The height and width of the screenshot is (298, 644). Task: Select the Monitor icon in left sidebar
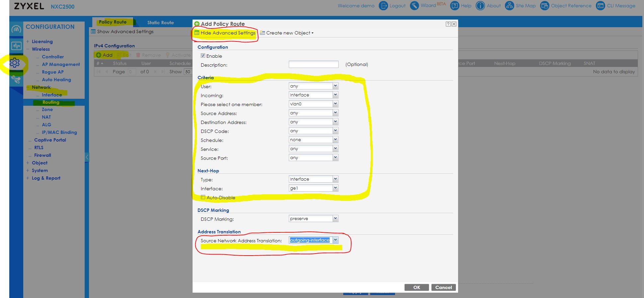(x=16, y=46)
